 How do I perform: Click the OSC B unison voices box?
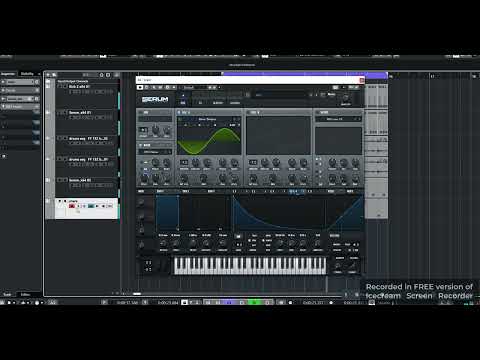(x=253, y=162)
